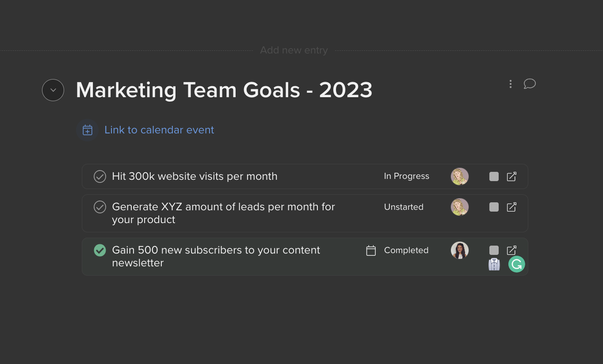This screenshot has width=603, height=364.
Task: Open the Unstarted status selector
Action: (x=403, y=207)
